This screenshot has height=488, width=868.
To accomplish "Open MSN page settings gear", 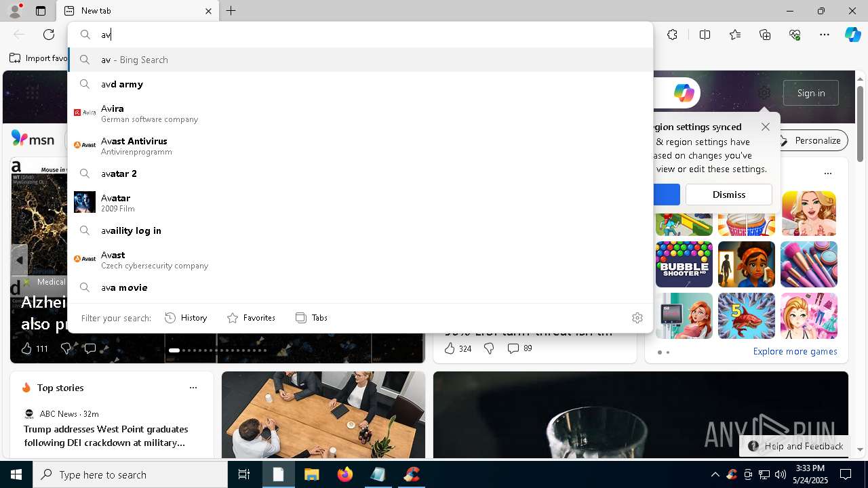I will tap(764, 93).
